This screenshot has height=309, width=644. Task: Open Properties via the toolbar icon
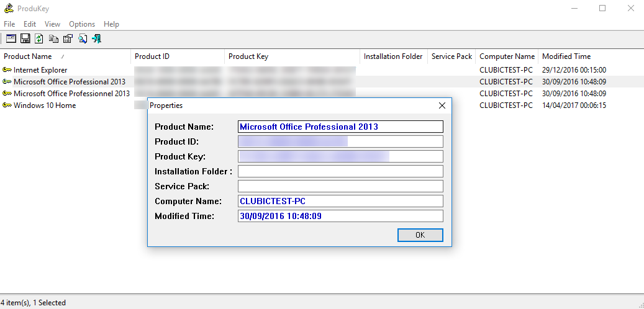[x=68, y=38]
